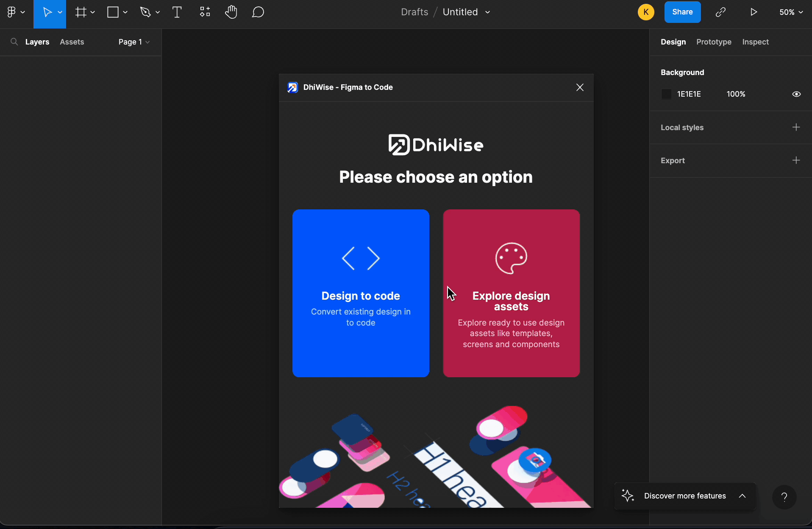Screen dimensions: 812x529
Task: Click the DhiWise plugin icon in title bar
Action: click(292, 87)
